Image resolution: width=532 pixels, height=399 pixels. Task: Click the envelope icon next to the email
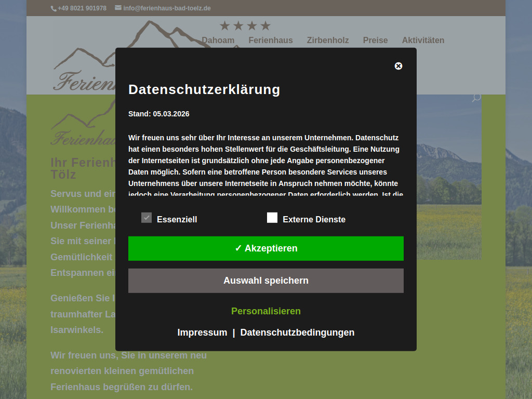coord(118,8)
